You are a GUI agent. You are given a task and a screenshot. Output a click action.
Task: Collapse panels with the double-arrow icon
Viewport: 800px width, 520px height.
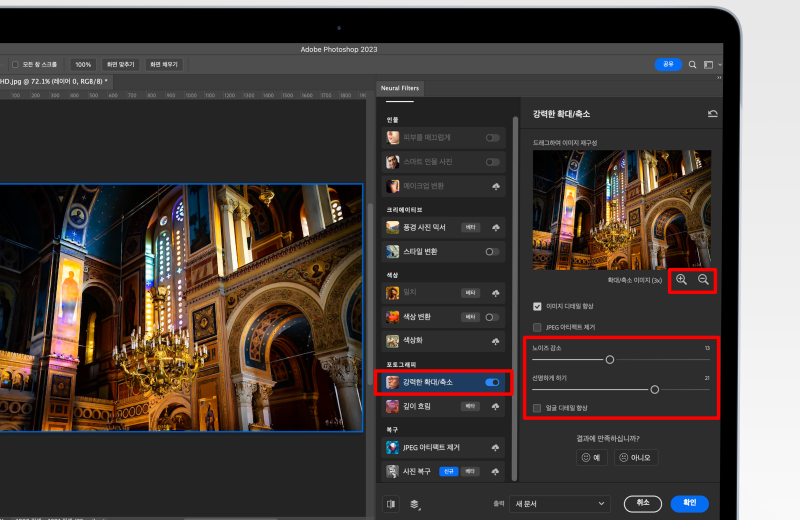point(719,78)
